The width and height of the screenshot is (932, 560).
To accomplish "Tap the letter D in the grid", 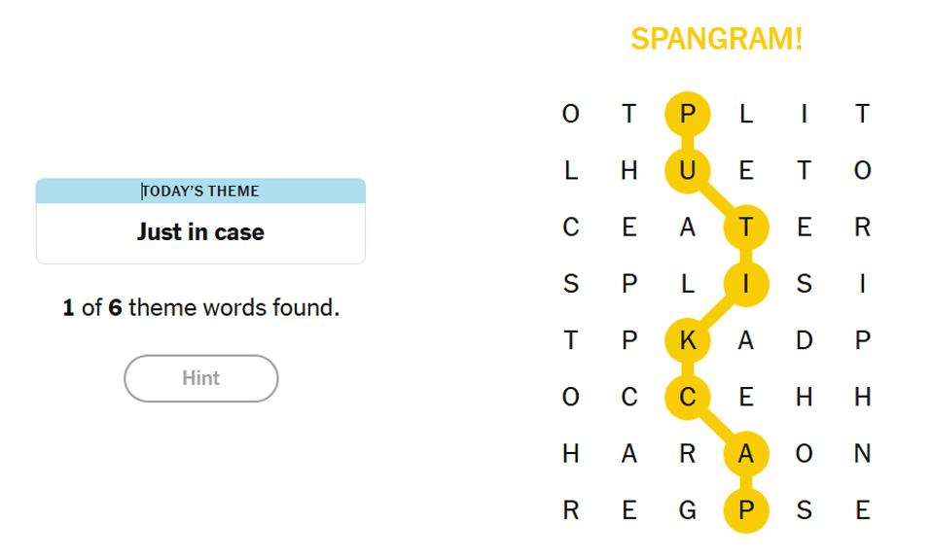I will [x=804, y=340].
